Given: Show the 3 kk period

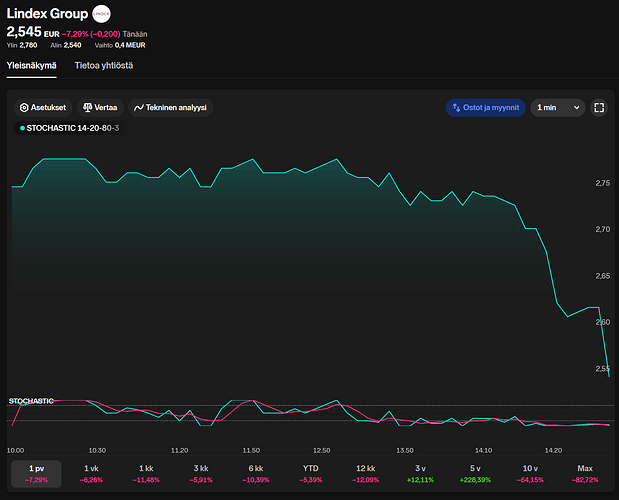Looking at the screenshot, I should 201,473.
